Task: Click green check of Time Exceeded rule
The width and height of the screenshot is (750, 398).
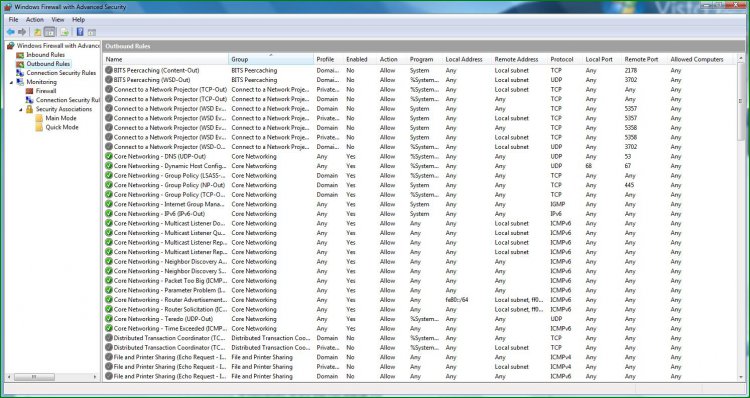Action: coord(109,329)
